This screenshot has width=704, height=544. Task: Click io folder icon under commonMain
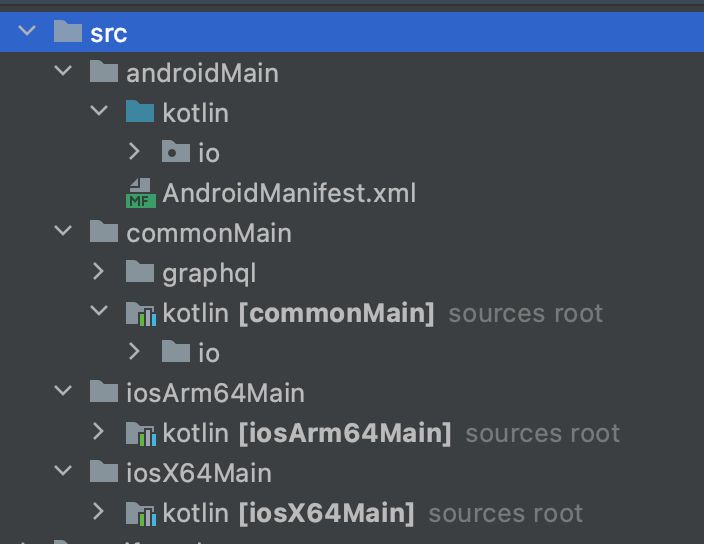[x=176, y=352]
